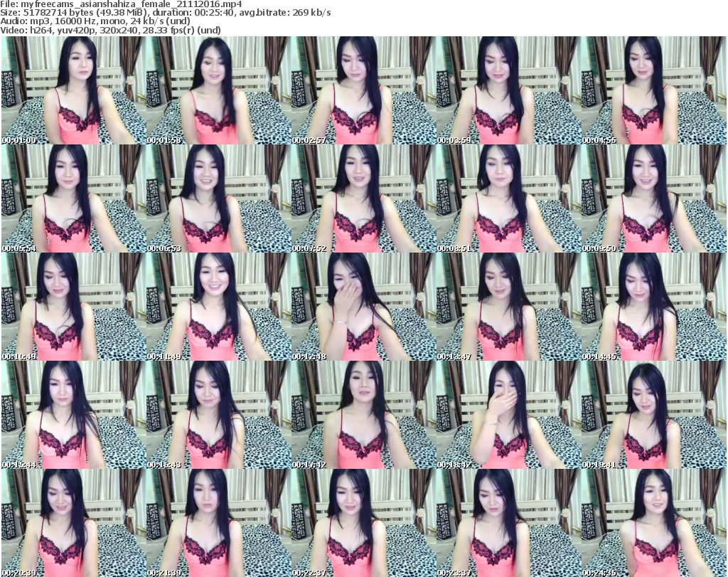Select the thumbnail frame stamped 00:06:53
The width and height of the screenshot is (728, 577).
pos(219,198)
